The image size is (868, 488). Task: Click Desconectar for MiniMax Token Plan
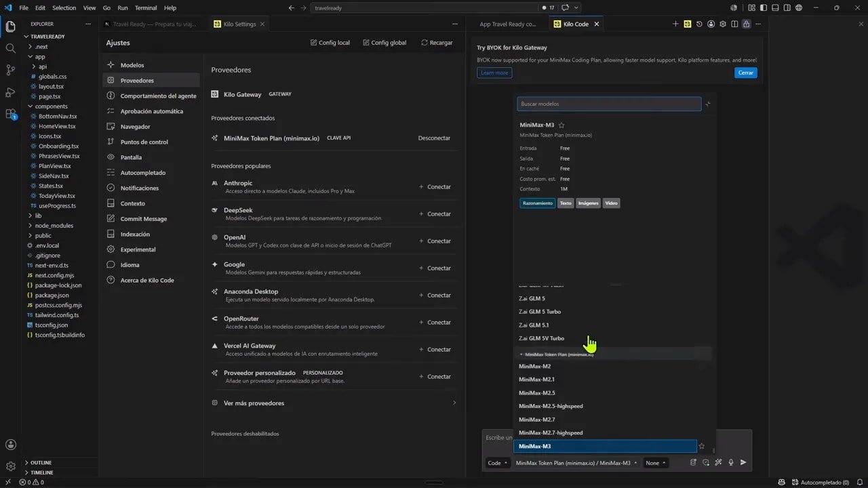[434, 138]
